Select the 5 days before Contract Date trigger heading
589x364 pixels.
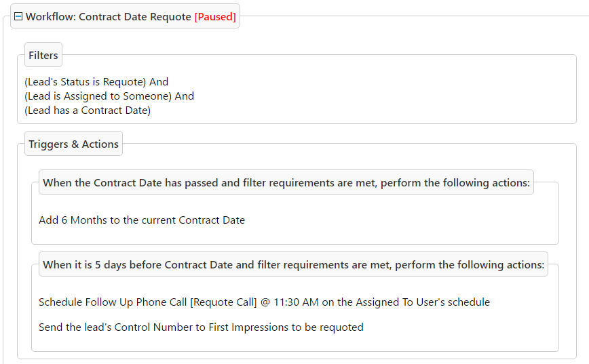point(293,265)
